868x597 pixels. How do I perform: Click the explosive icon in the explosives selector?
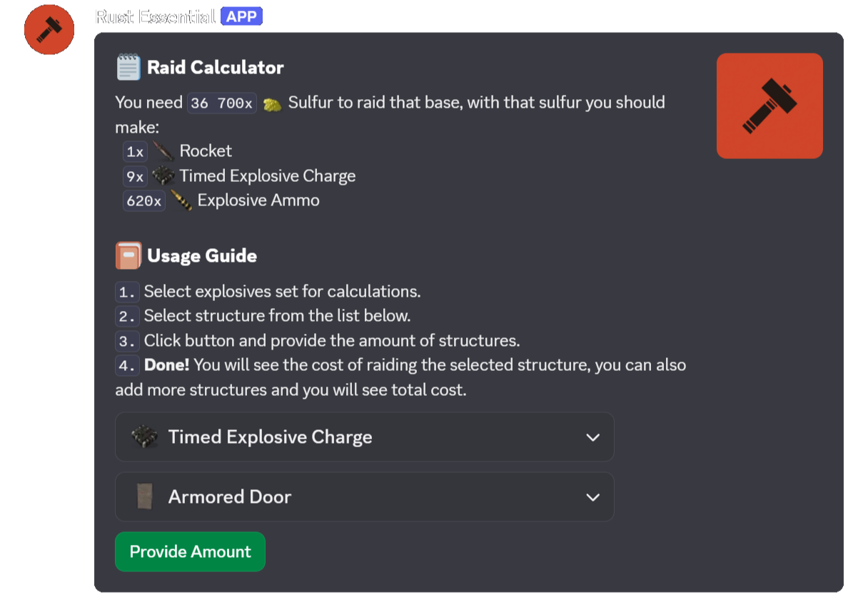(x=145, y=437)
